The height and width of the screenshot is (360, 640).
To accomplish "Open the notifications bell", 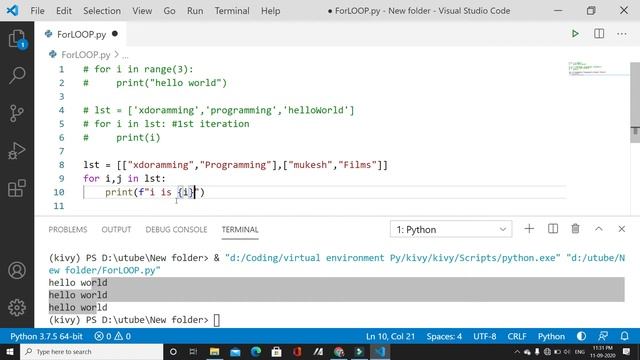I will tap(624, 336).
